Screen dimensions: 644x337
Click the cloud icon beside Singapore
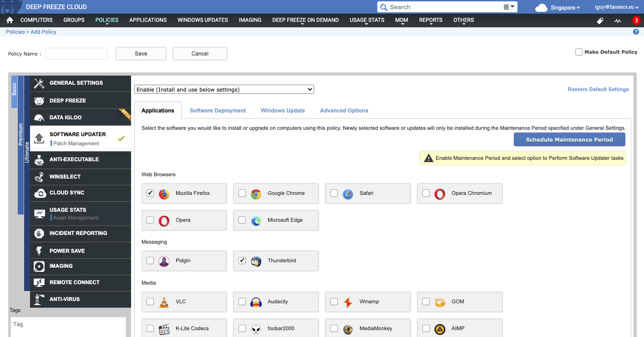[x=541, y=8]
